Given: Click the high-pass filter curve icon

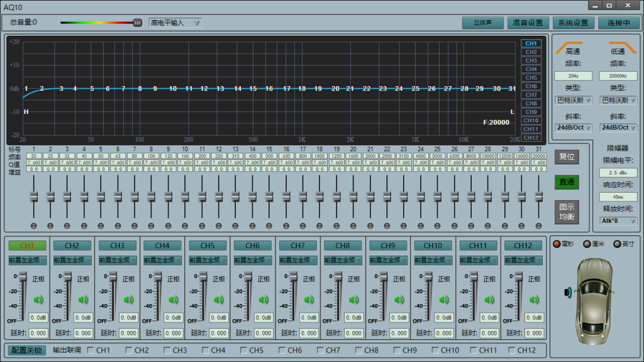Looking at the screenshot, I should (569, 47).
